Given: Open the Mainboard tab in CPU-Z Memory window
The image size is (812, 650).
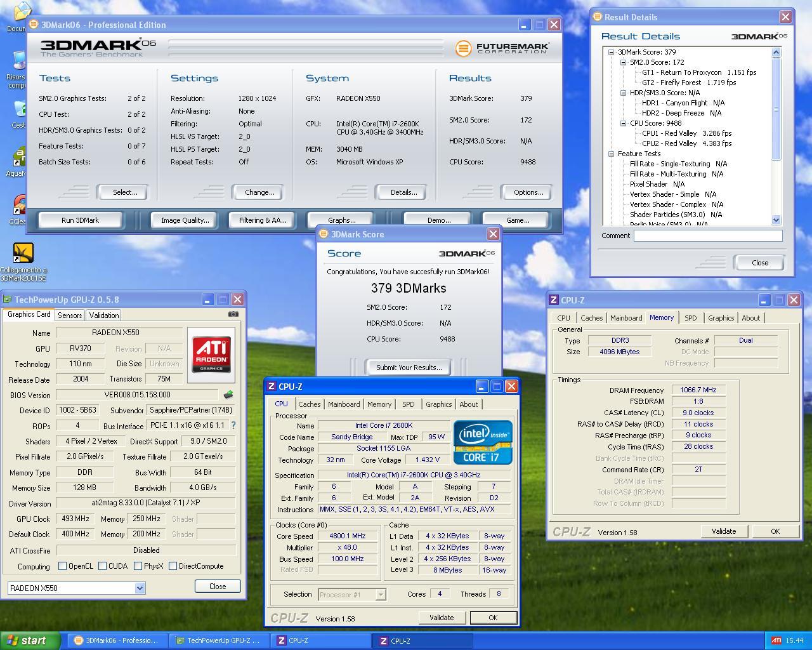Looking at the screenshot, I should 626,318.
